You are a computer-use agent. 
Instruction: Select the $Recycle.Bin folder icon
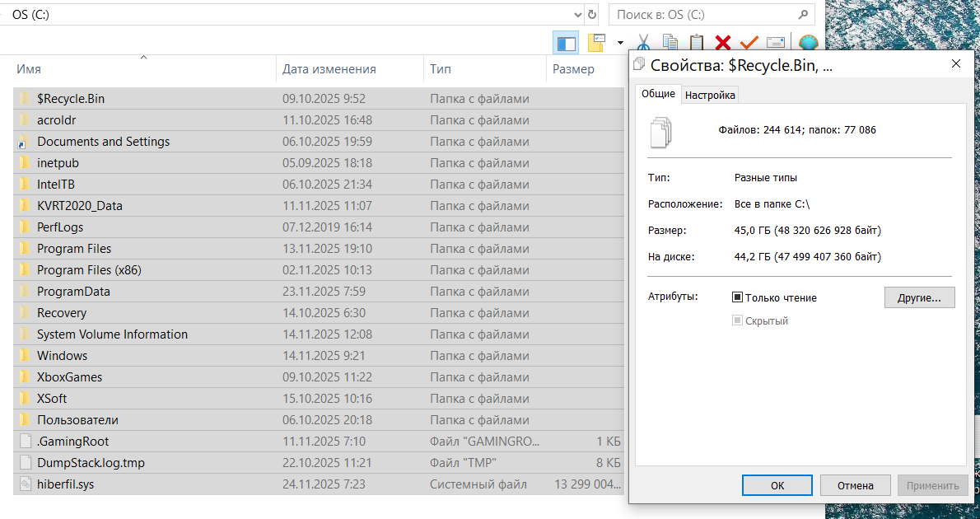(x=25, y=98)
